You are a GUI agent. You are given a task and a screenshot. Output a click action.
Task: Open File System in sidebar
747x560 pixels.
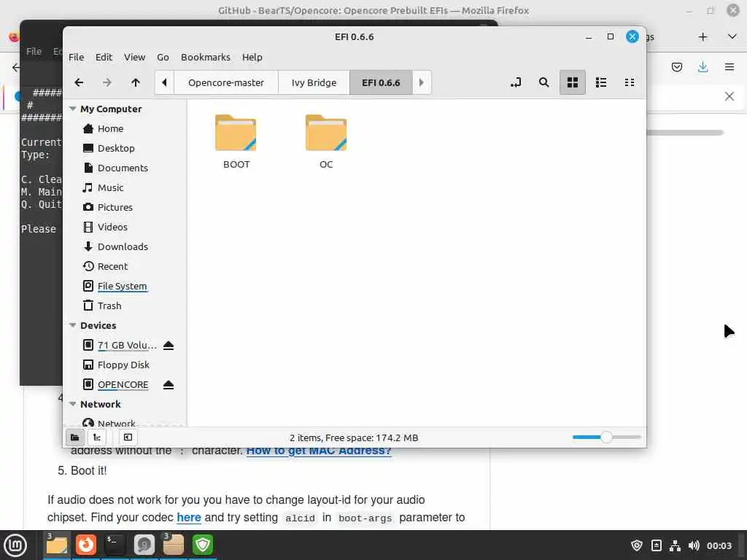(122, 286)
